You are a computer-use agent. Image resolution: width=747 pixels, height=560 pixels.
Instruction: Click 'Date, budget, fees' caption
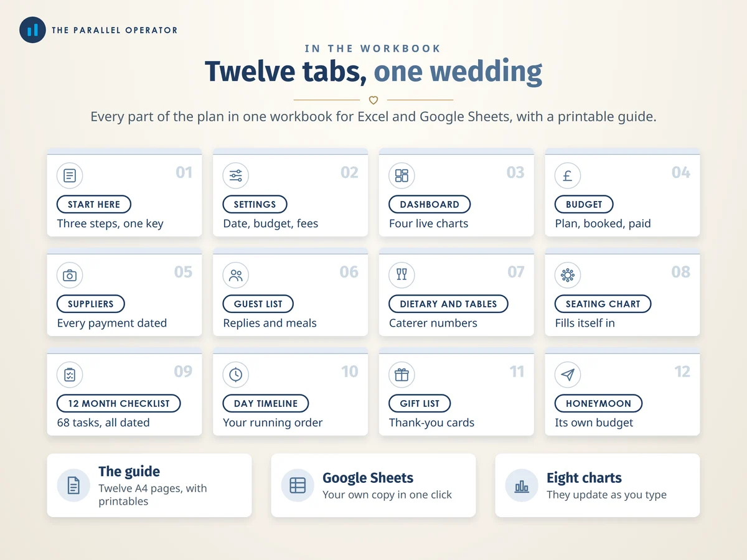tap(271, 223)
